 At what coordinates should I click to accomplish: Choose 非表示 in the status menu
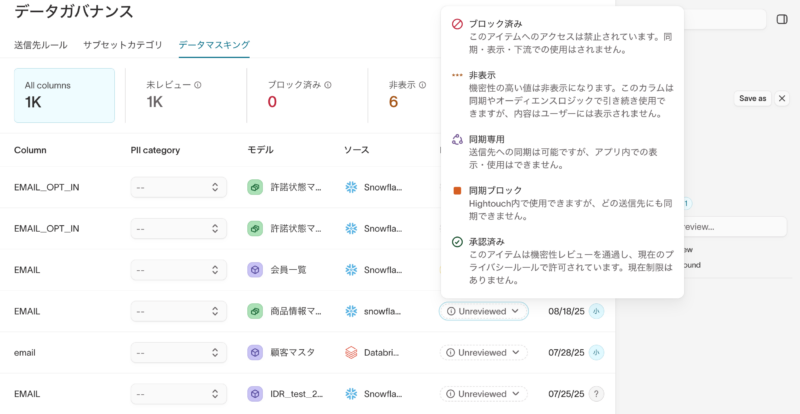point(562,94)
